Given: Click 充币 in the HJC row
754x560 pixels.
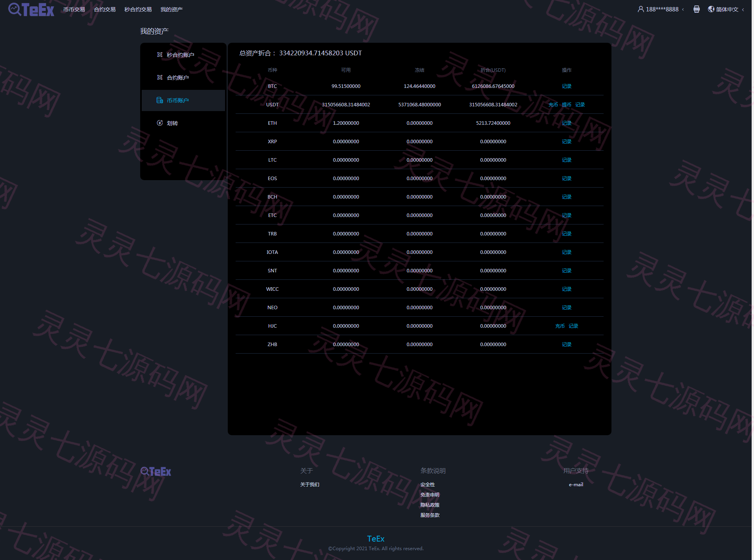Looking at the screenshot, I should [560, 326].
